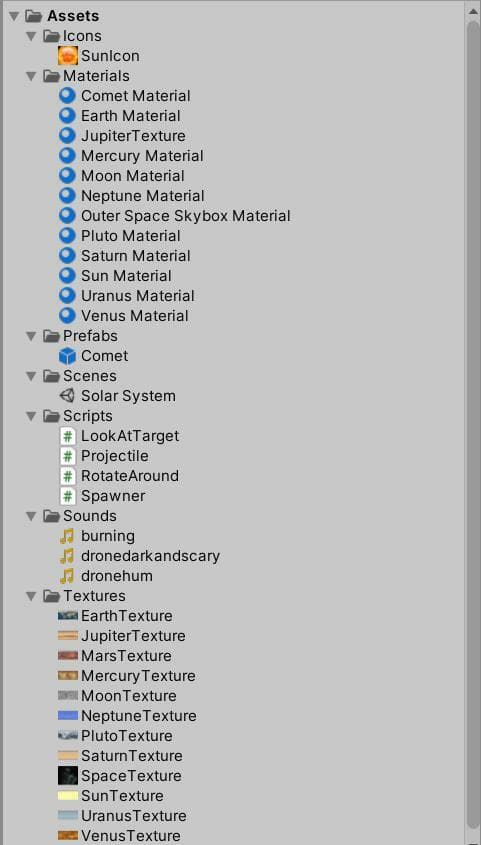Viewport: 481px width, 845px height.
Task: Click the Projectile C# script icon
Action: 67,456
